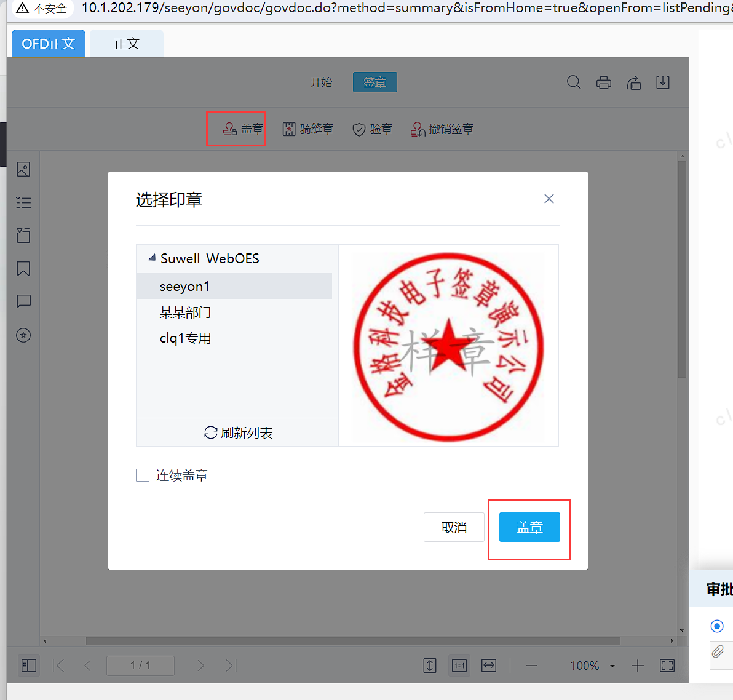Click the paperclip attachment icon
The image size is (733, 700).
click(x=718, y=651)
